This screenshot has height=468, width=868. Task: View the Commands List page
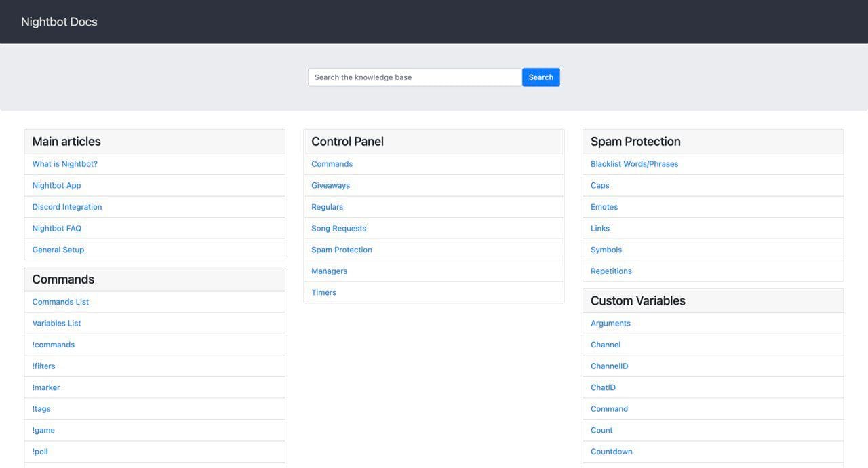(60, 302)
